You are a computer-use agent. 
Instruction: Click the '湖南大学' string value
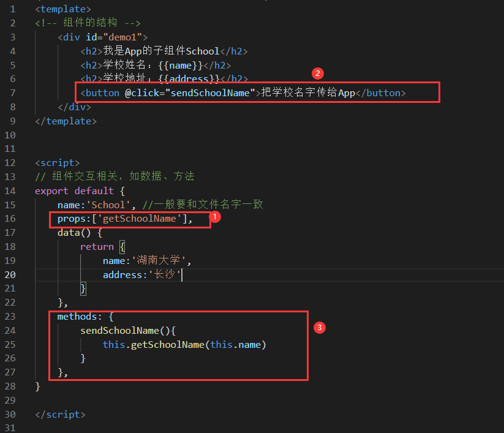pyautogui.click(x=159, y=260)
